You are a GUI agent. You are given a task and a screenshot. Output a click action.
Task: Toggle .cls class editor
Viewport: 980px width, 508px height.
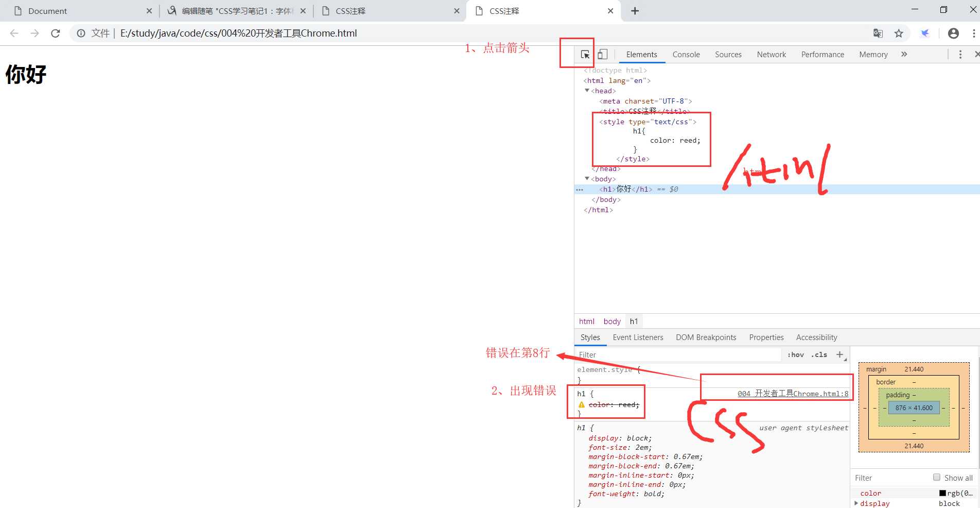pos(819,354)
